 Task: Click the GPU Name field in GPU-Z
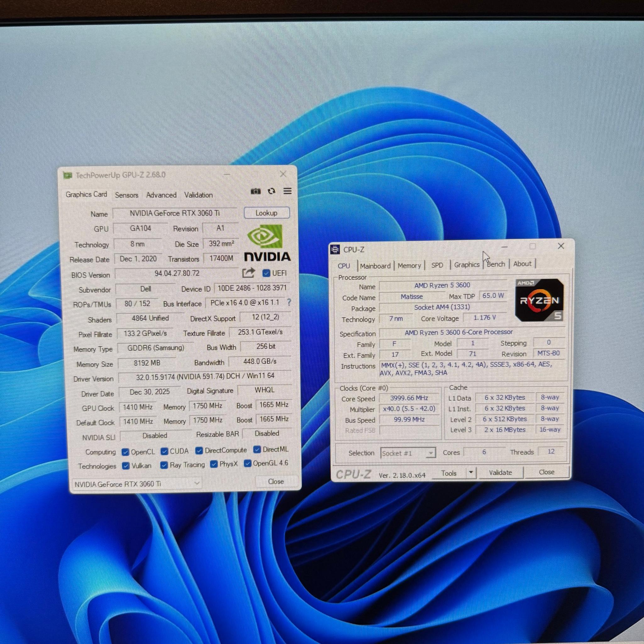175,213
